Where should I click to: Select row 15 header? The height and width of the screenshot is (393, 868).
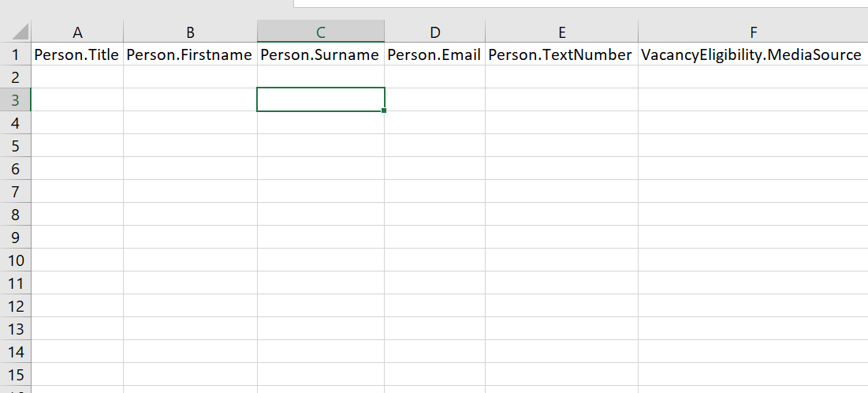(15, 375)
